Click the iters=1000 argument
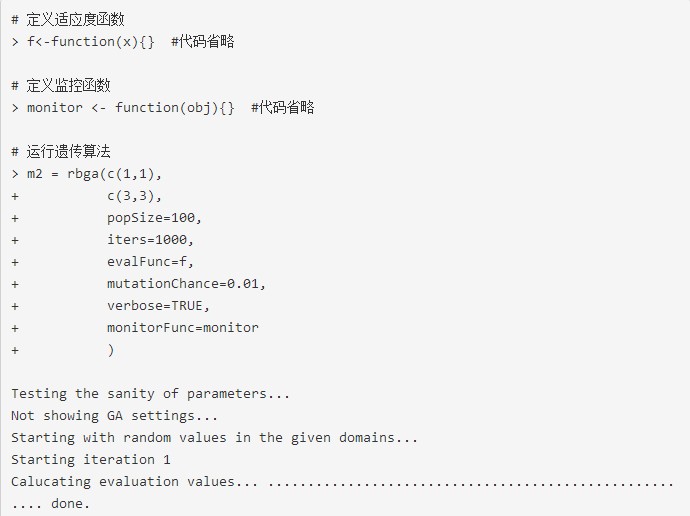This screenshot has height=516, width=690. 150,240
